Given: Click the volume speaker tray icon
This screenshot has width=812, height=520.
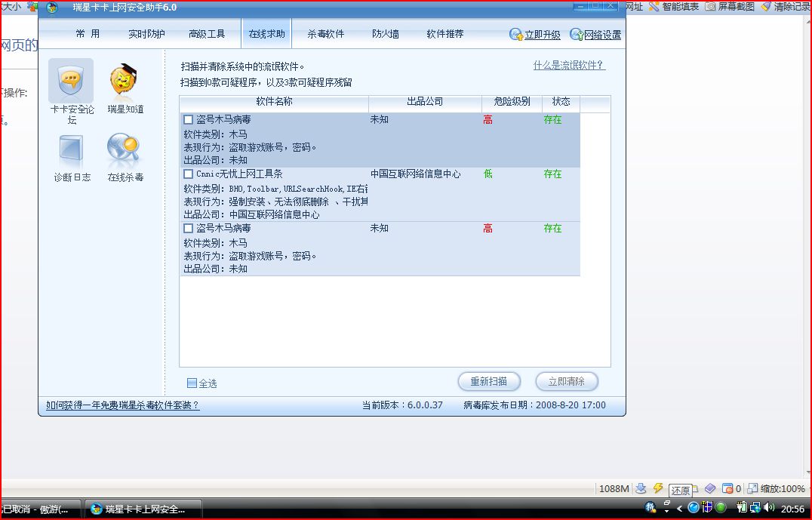Looking at the screenshot, I should pos(769,508).
